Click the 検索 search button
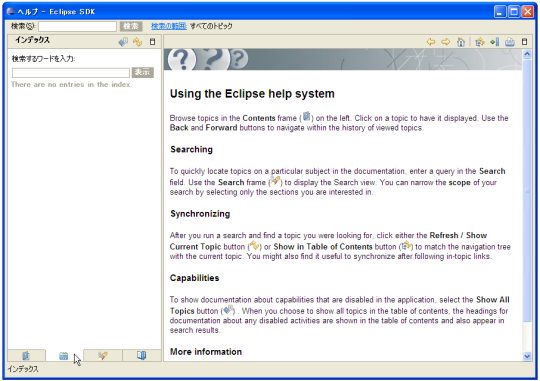The height and width of the screenshot is (381, 540). coord(131,26)
